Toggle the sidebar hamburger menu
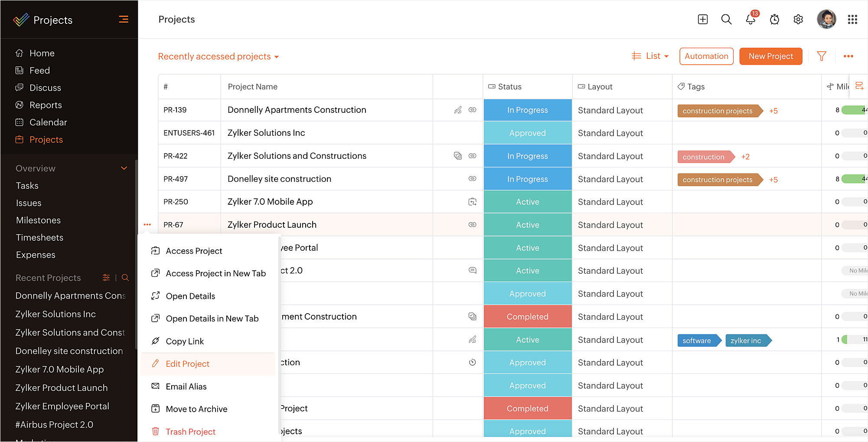Viewport: 868px width, 442px height. tap(124, 20)
